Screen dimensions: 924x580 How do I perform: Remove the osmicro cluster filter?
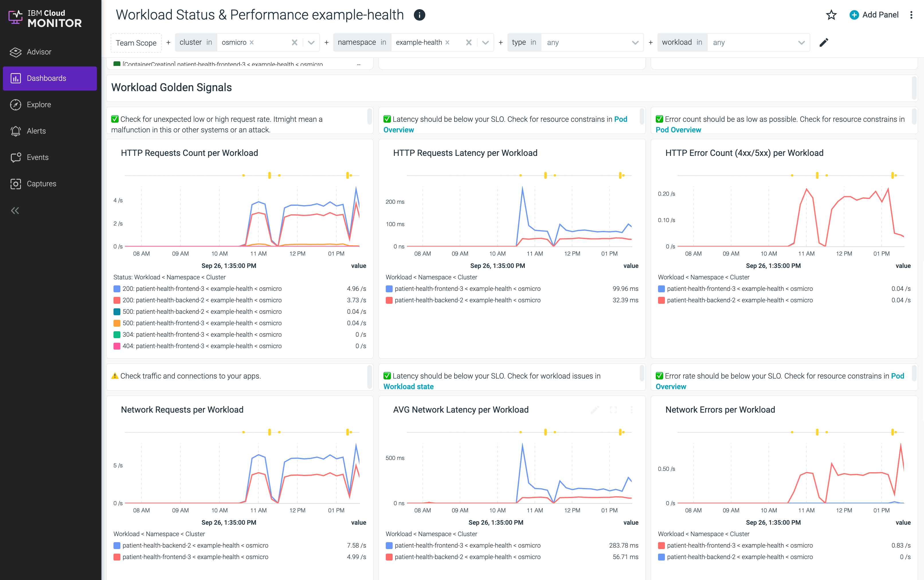[x=252, y=42]
